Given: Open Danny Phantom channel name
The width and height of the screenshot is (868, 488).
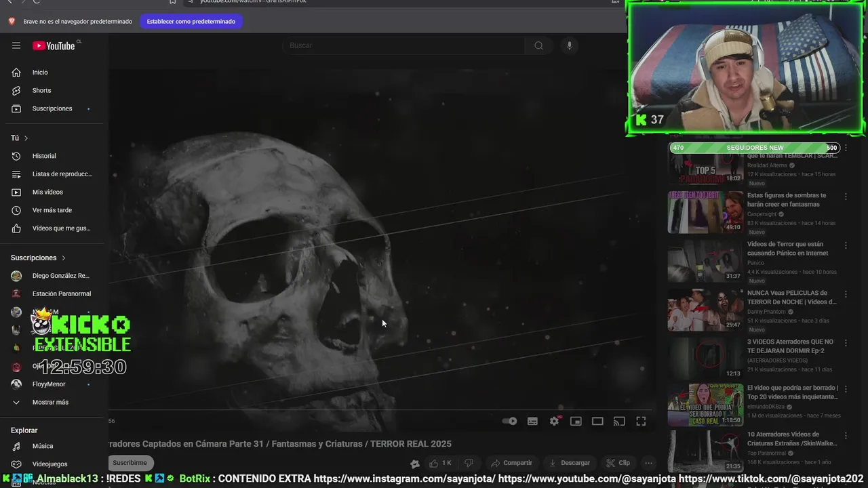Looking at the screenshot, I should coord(766,312).
